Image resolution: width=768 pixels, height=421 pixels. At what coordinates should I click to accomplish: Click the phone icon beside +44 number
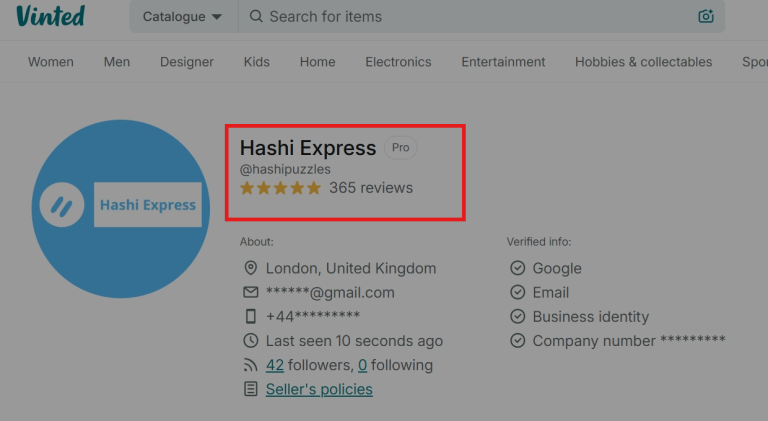(251, 316)
